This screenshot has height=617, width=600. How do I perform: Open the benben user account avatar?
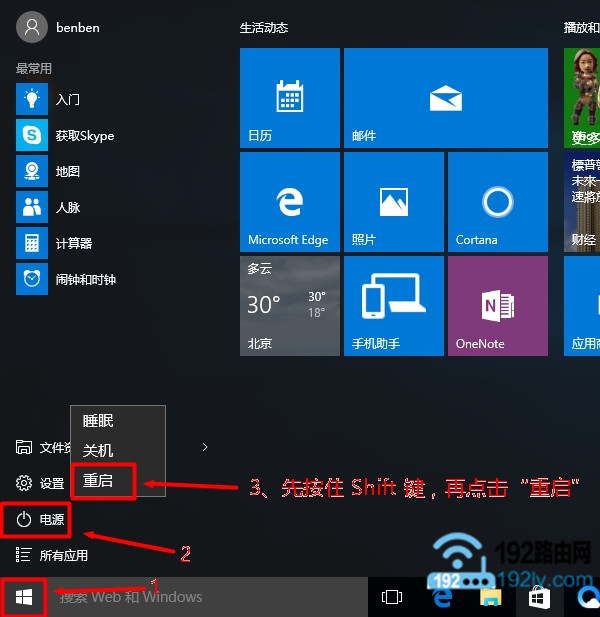(x=31, y=27)
